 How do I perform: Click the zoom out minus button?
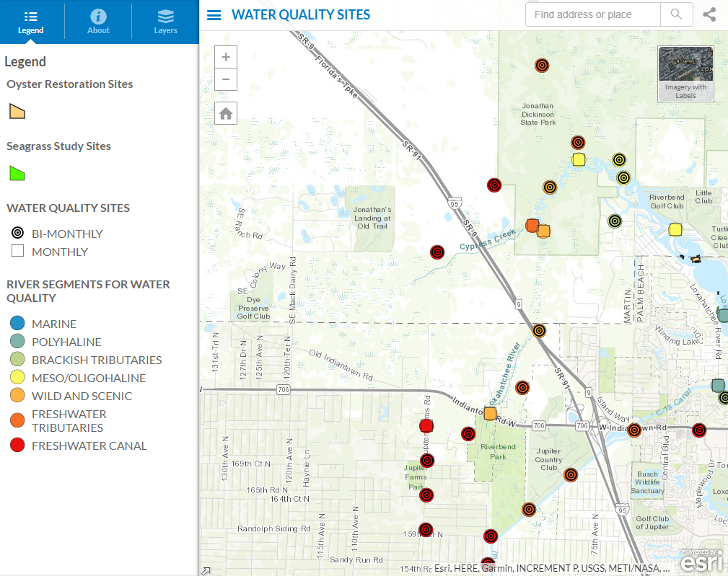click(x=226, y=79)
